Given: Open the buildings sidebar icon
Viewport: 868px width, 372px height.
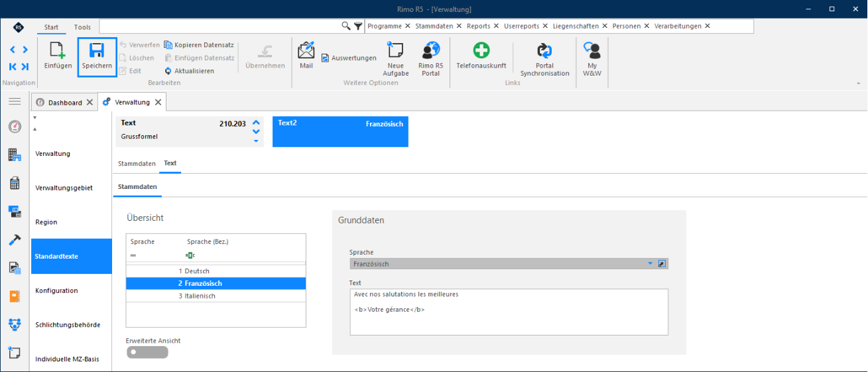Looking at the screenshot, I should click(15, 155).
